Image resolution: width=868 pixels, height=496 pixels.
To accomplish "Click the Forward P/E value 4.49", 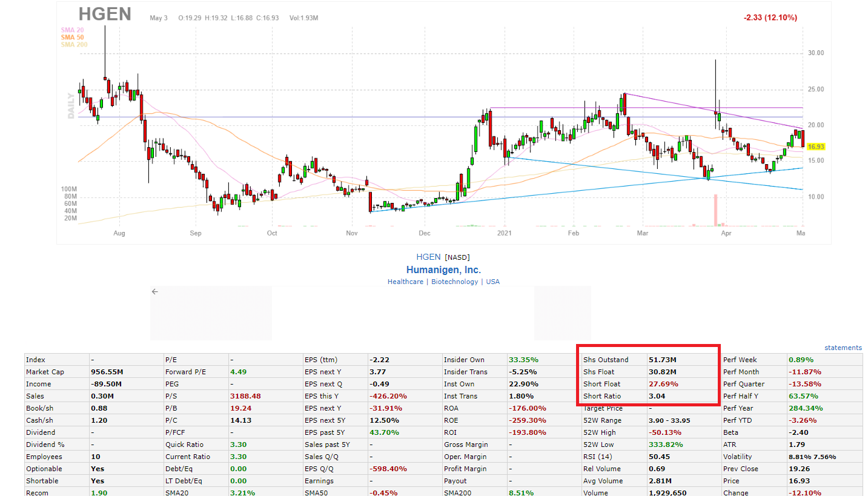I will tap(239, 372).
